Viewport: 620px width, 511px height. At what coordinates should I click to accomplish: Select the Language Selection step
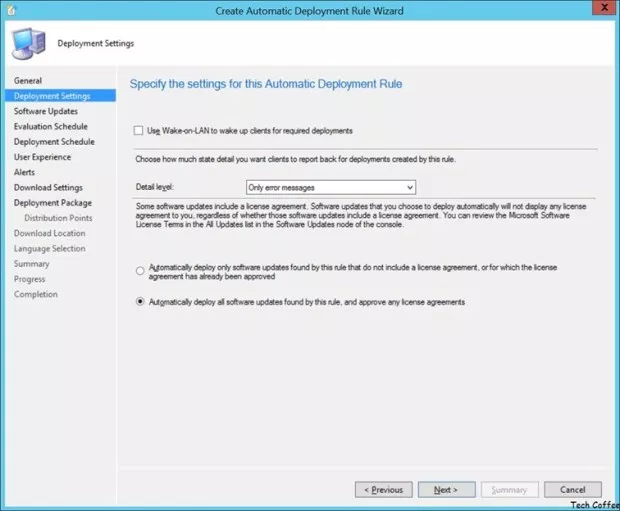50,248
